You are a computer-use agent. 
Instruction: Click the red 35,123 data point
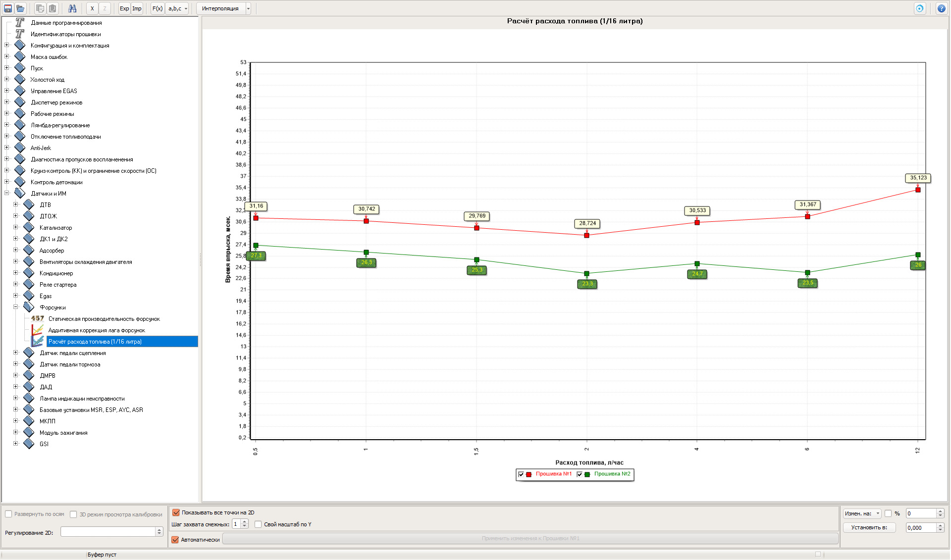[918, 190]
